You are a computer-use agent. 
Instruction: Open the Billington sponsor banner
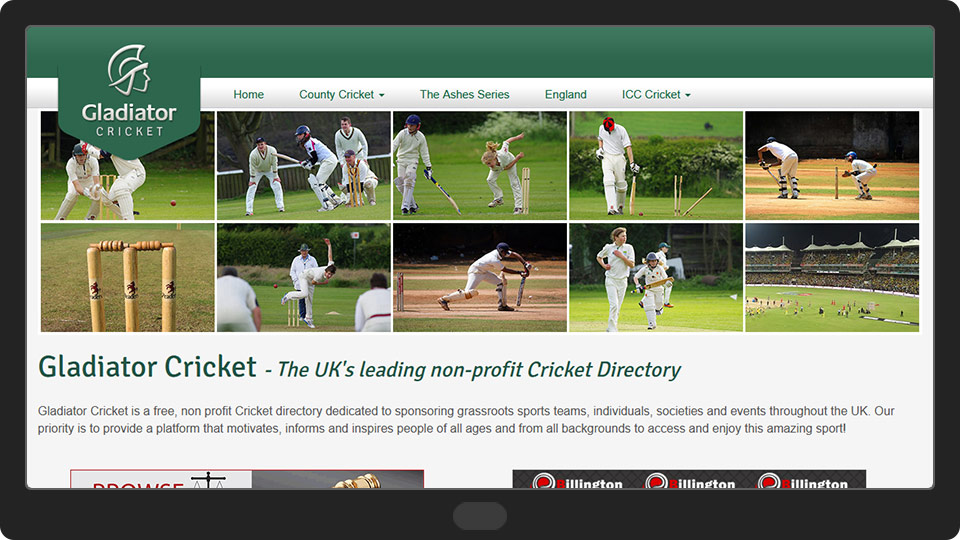689,479
